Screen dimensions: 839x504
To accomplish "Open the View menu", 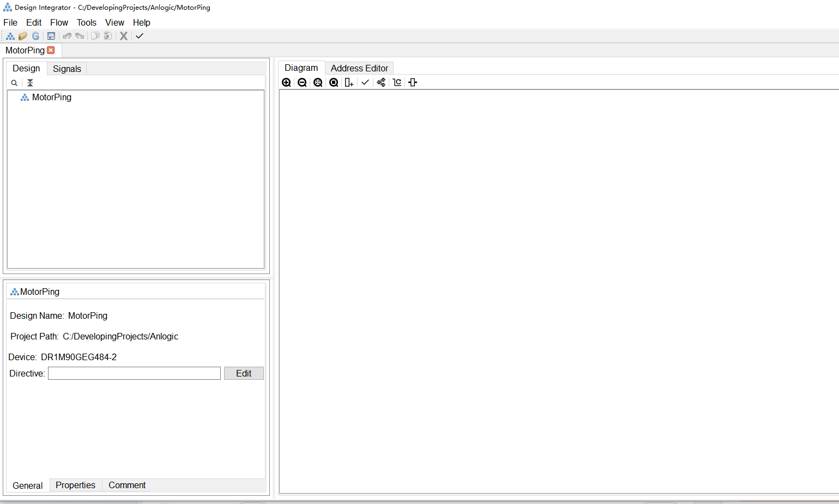I will coord(114,22).
